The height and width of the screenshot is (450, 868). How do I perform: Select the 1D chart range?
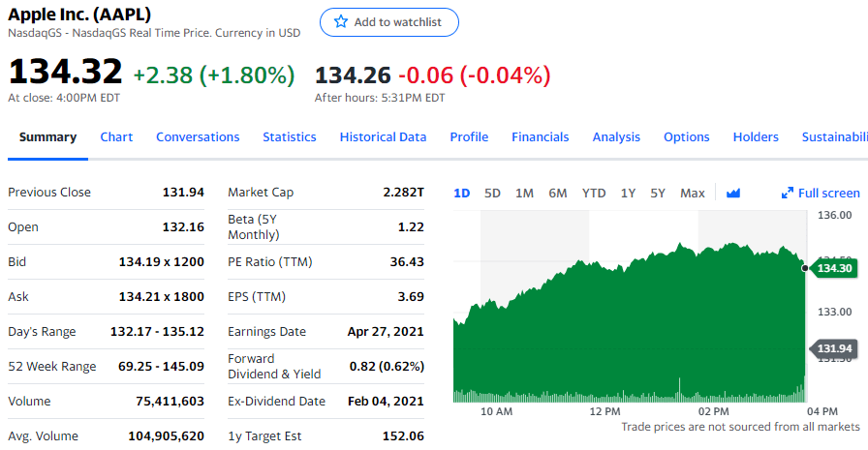coord(462,193)
